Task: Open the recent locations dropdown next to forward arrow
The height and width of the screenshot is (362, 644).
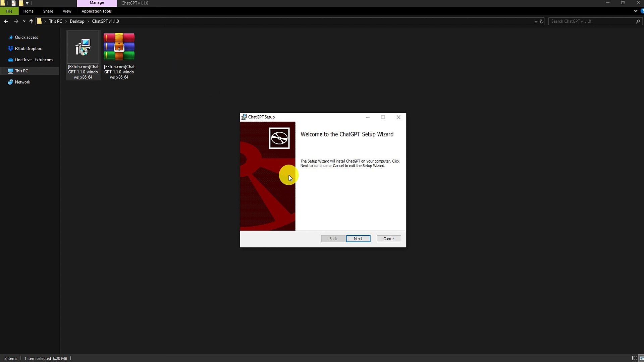Action: tap(24, 21)
